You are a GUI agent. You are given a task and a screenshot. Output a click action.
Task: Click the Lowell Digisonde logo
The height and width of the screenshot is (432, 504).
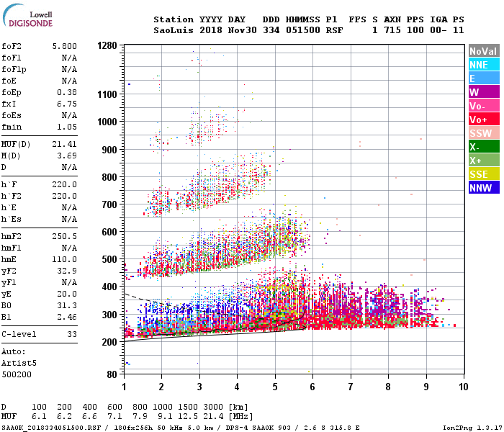pyautogui.click(x=28, y=16)
